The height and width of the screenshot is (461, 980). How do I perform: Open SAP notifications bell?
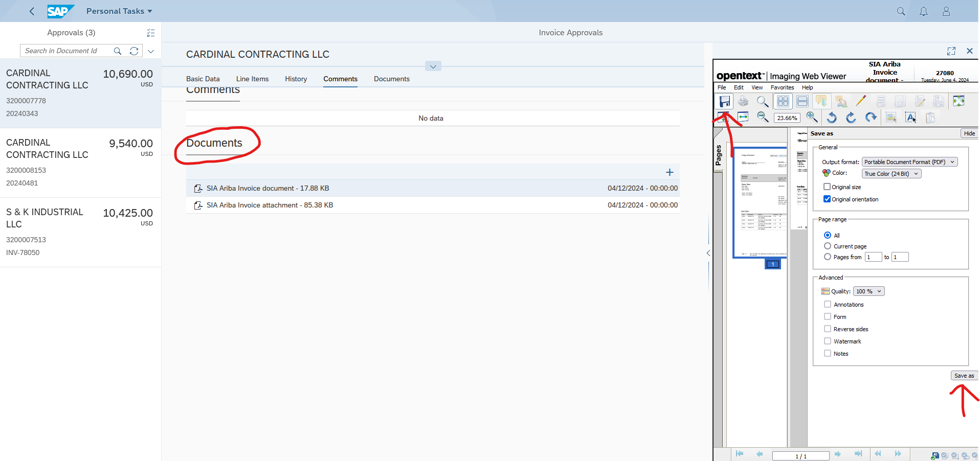click(923, 11)
